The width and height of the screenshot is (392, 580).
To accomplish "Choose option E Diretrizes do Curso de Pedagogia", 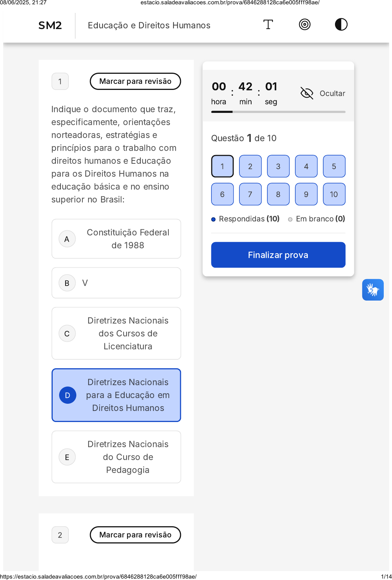I will click(x=116, y=457).
